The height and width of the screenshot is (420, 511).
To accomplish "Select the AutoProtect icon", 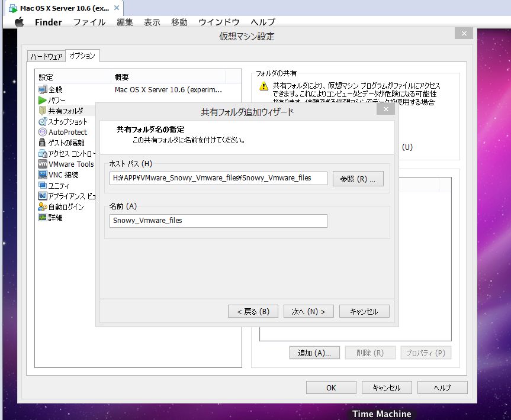I will point(43,132).
